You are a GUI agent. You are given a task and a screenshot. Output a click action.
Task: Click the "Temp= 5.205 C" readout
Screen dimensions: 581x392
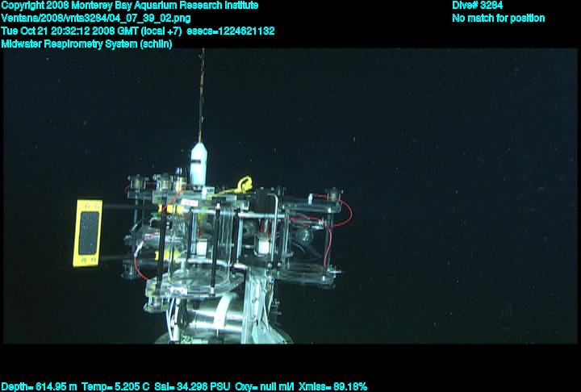pyautogui.click(x=115, y=387)
